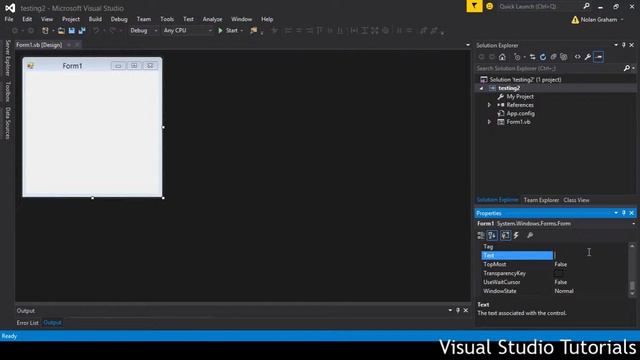Select the Tag property row
The width and height of the screenshot is (640, 360).
click(554, 247)
